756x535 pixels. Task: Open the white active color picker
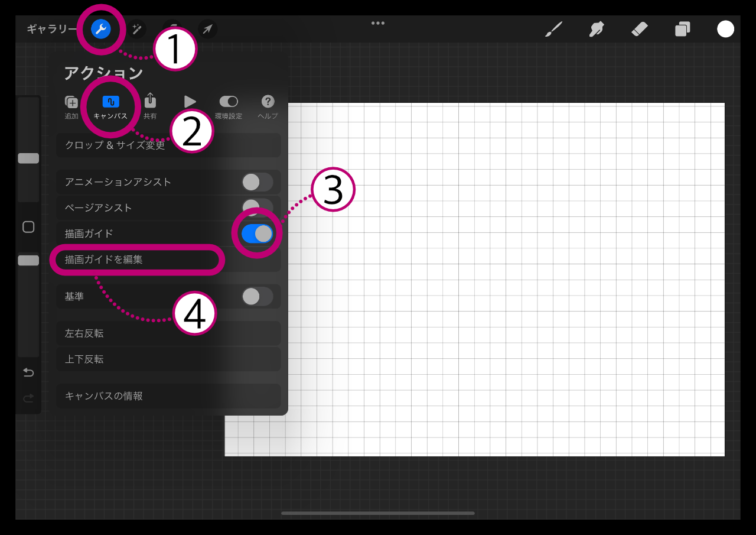click(x=726, y=29)
